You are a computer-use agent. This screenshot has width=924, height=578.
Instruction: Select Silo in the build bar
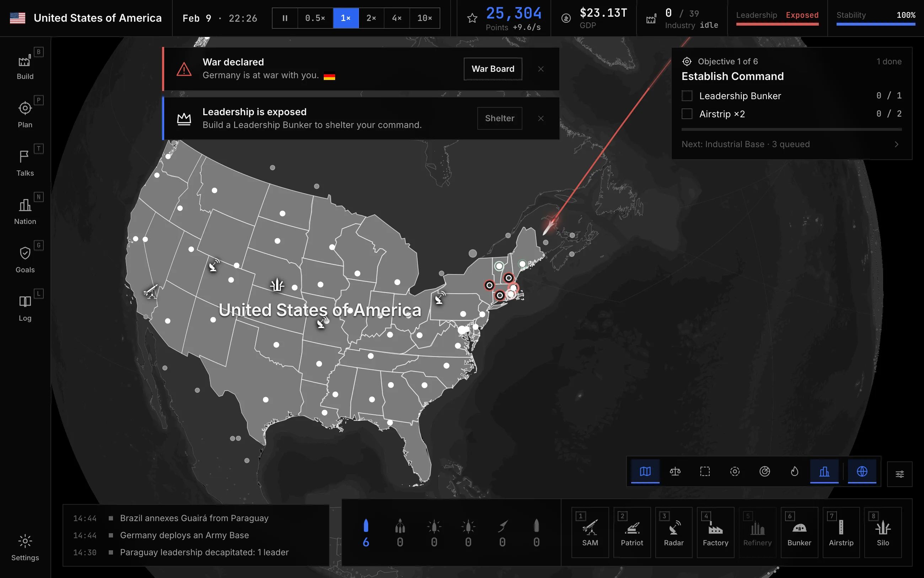[883, 532]
